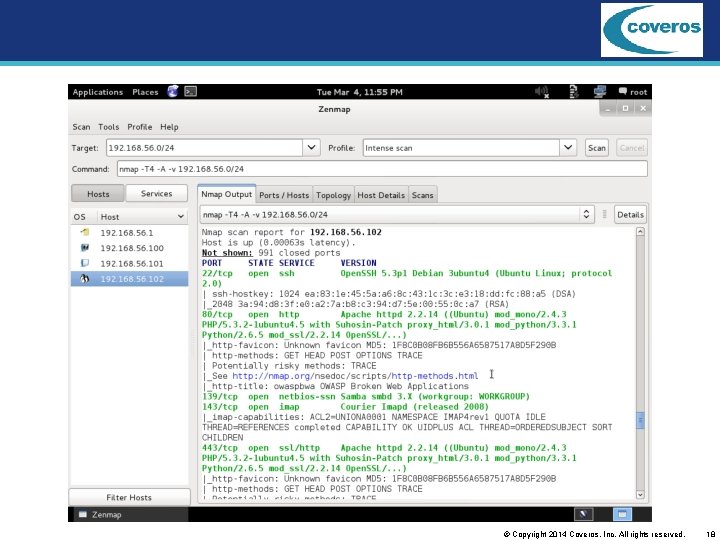Image resolution: width=720 pixels, height=540 pixels.
Task: Click the OS icon for 192.168.56.1
Action: pos(85,232)
